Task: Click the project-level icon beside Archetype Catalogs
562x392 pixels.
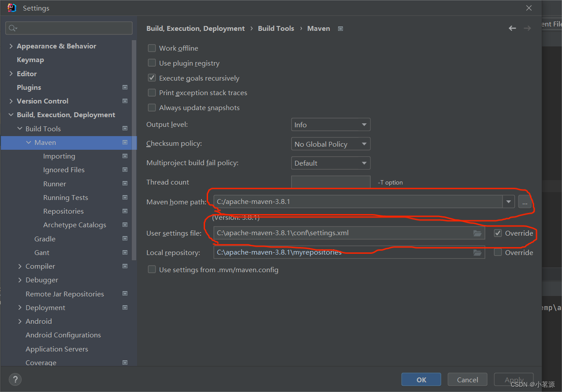Action: click(x=125, y=225)
